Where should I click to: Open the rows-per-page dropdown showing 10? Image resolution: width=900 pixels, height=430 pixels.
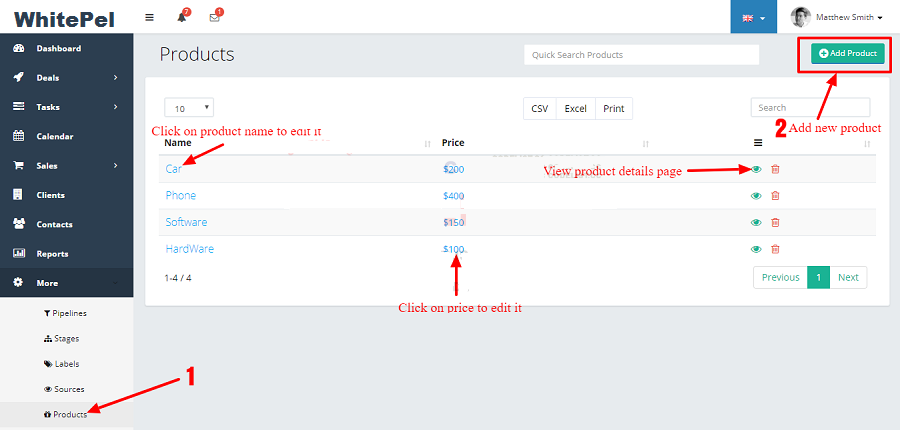(x=189, y=108)
